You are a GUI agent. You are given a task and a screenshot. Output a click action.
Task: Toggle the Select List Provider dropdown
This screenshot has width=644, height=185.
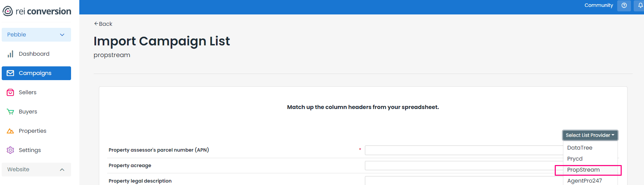tap(590, 135)
